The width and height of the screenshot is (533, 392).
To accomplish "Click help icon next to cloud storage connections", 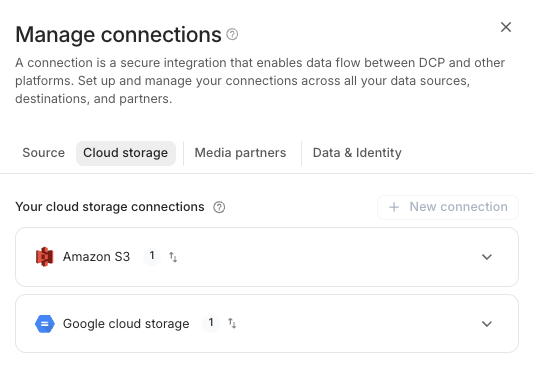I will [219, 207].
